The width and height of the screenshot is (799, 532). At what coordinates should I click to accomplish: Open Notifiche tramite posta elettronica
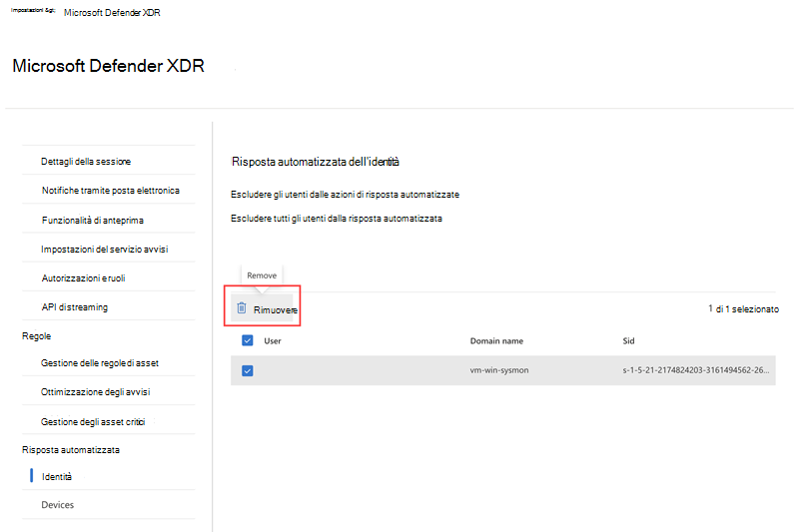tap(111, 191)
